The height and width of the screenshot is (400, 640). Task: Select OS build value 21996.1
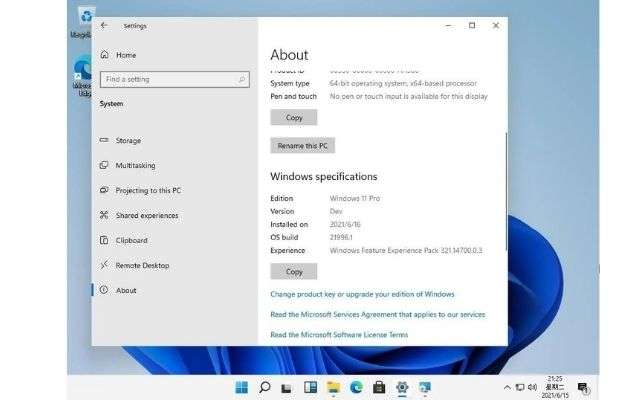pos(341,237)
